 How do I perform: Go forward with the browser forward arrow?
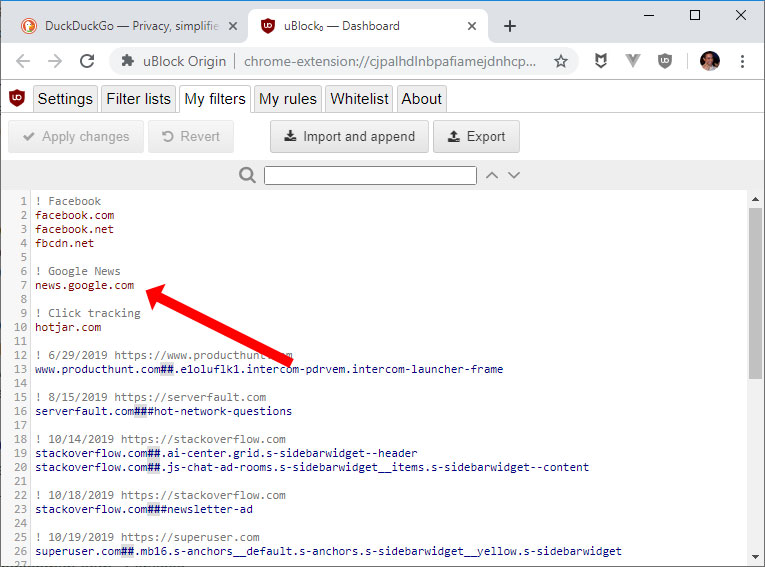55,61
